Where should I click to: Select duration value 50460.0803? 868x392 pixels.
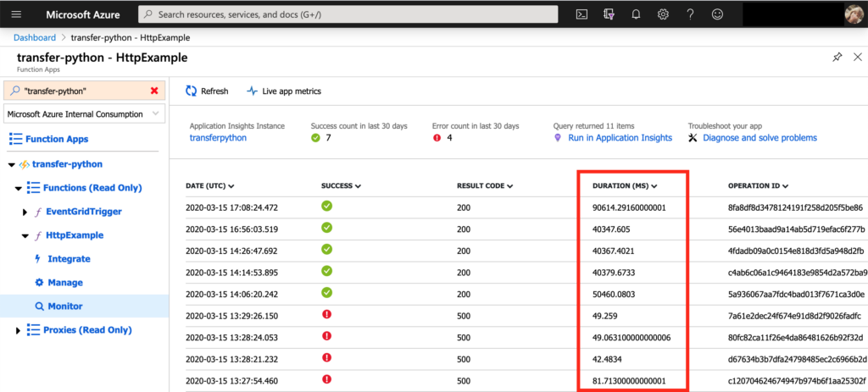[615, 294]
